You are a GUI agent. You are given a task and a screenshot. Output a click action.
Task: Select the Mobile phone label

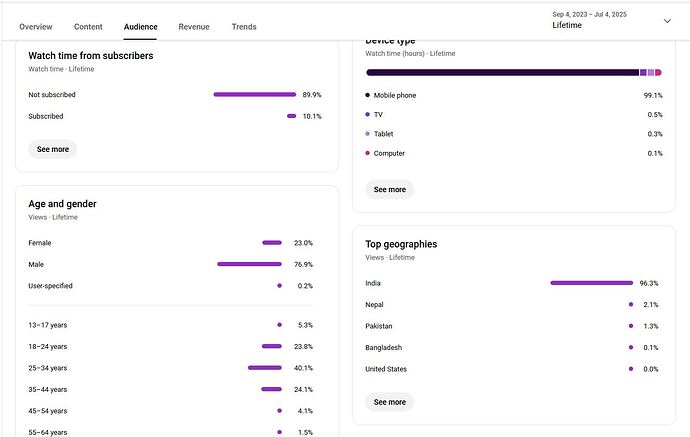click(395, 95)
